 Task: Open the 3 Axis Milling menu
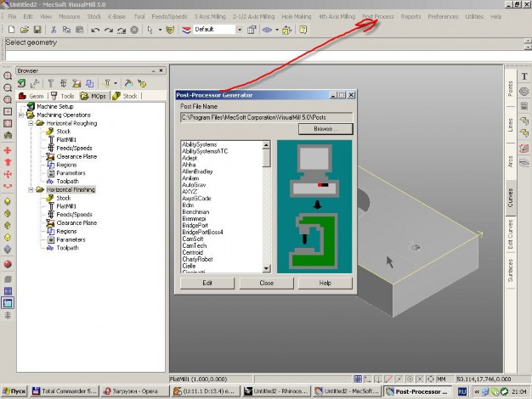pos(210,16)
